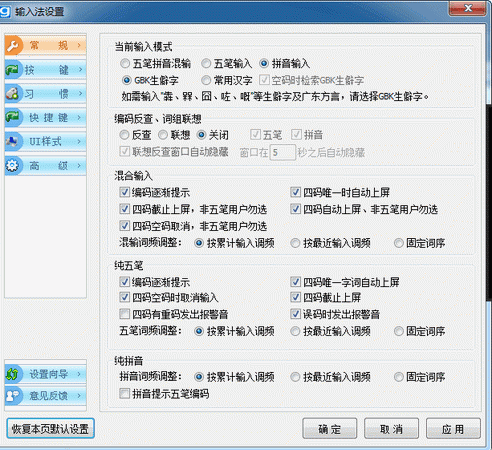Select GBK生僻字 character set option
Viewport: 492px width, 450px height.
click(x=150, y=80)
